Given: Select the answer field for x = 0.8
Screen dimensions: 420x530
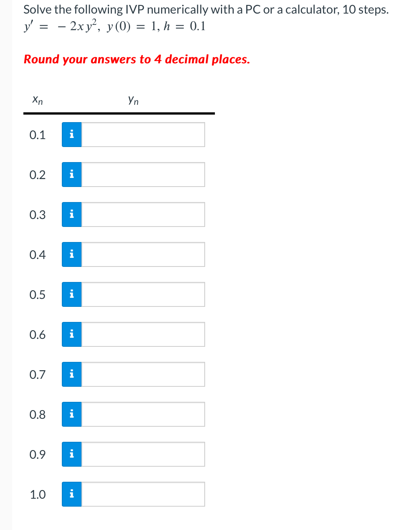Looking at the screenshot, I should (x=143, y=414).
